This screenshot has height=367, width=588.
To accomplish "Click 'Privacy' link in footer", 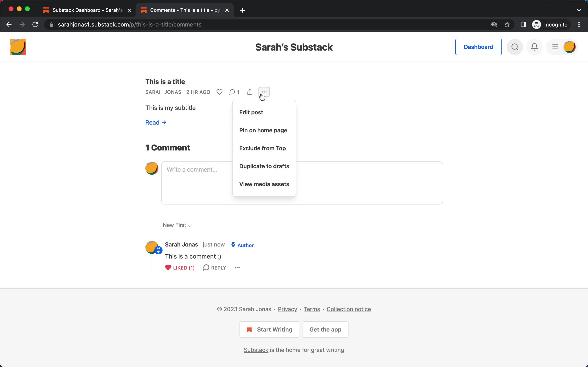I will pyautogui.click(x=287, y=309).
